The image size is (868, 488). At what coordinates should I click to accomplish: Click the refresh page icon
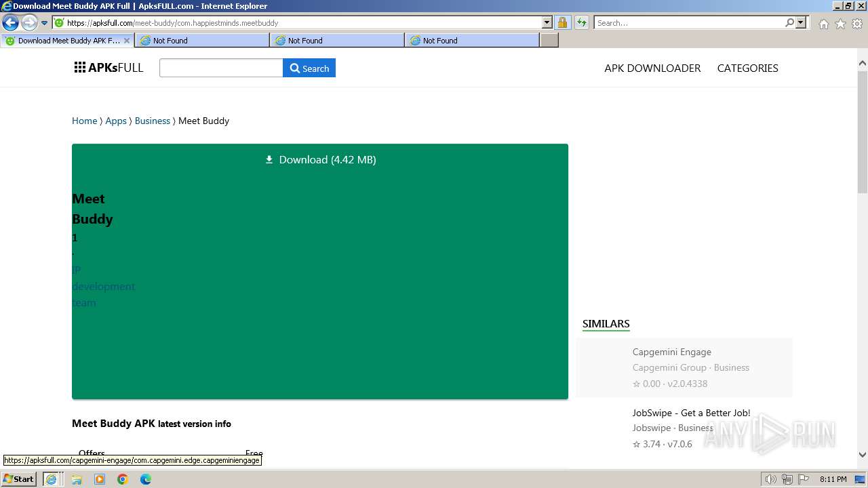pos(581,23)
